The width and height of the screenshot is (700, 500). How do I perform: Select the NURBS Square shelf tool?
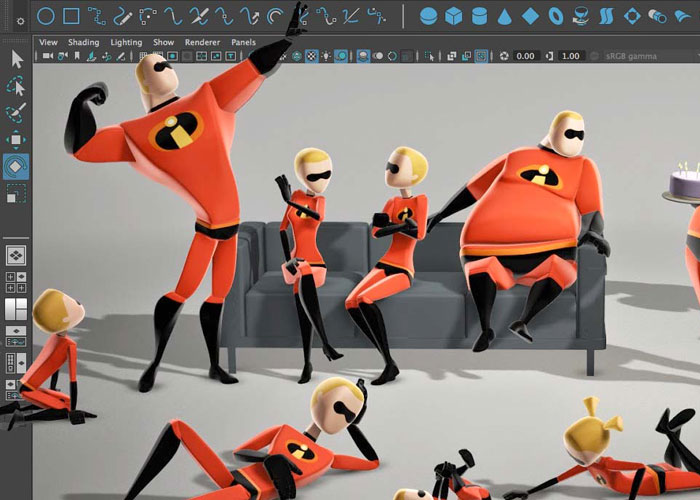[x=71, y=16]
